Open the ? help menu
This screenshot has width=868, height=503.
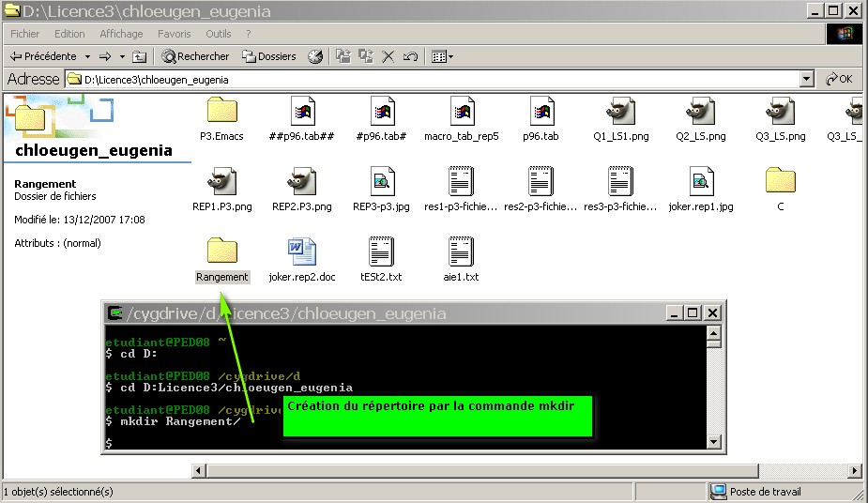click(249, 34)
